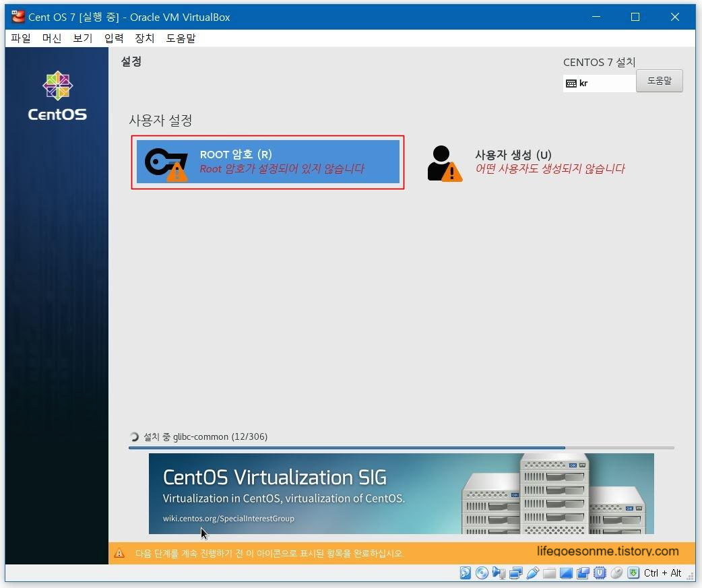Click the orange warning message text
Viewport: 702px width, 588px height.
coord(269,554)
